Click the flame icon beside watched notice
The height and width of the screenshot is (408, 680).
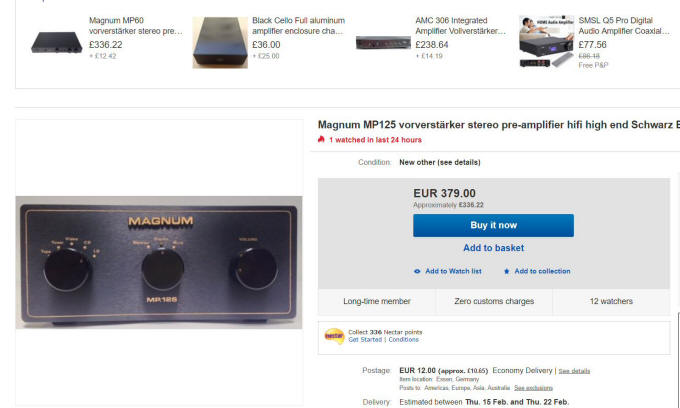pyautogui.click(x=322, y=140)
